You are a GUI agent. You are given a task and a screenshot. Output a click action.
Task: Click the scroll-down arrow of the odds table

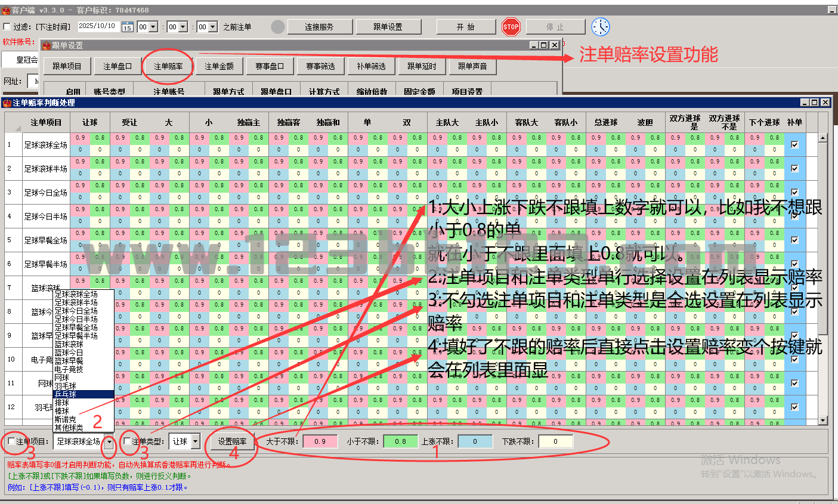point(823,420)
